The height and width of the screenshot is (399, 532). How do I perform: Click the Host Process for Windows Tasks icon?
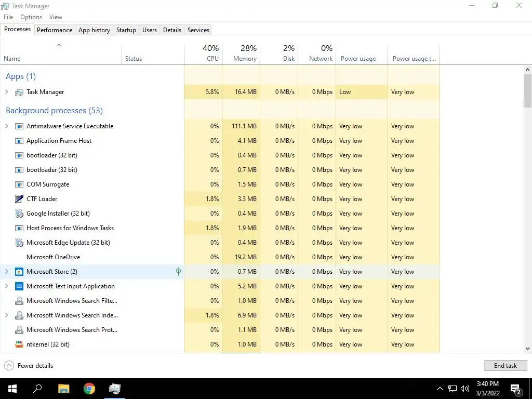click(19, 228)
